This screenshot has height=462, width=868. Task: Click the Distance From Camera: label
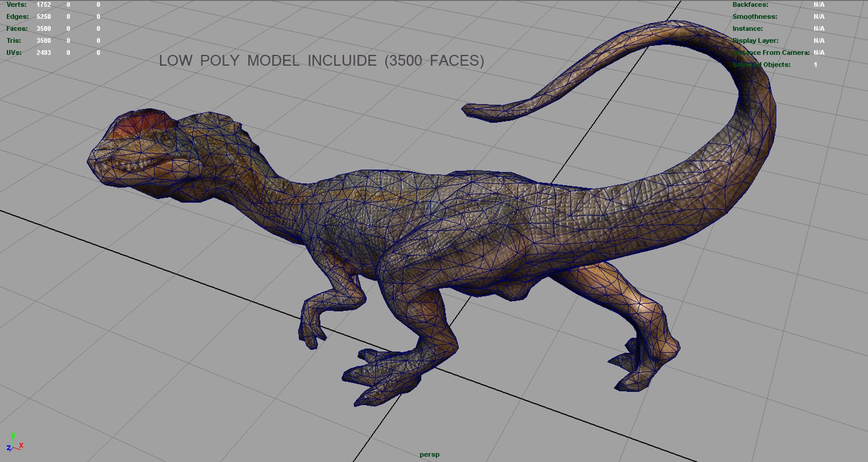(x=771, y=52)
